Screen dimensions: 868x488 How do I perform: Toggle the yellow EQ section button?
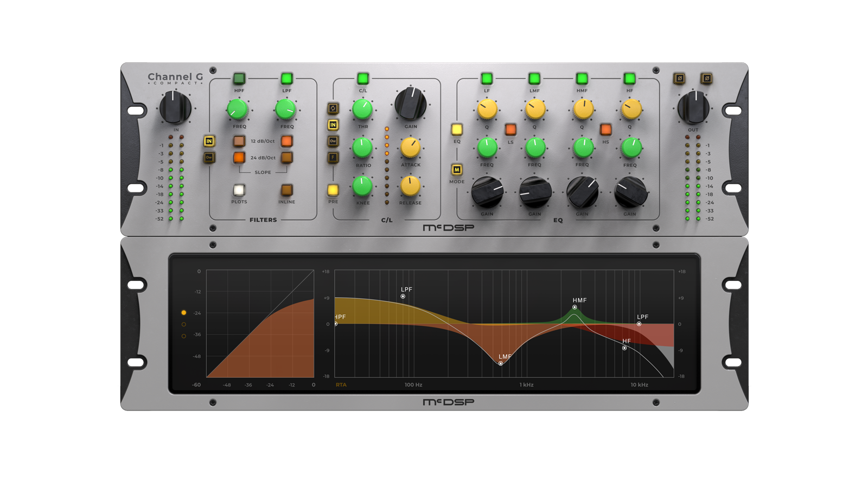click(457, 130)
